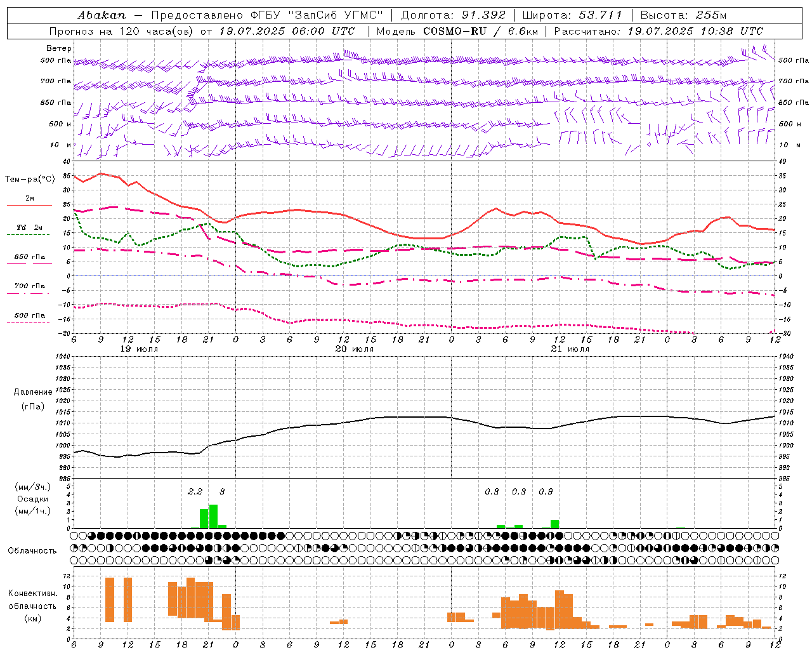Click the "Конвективн." convective cloud label
This screenshot has width=812, height=650.
(33, 594)
